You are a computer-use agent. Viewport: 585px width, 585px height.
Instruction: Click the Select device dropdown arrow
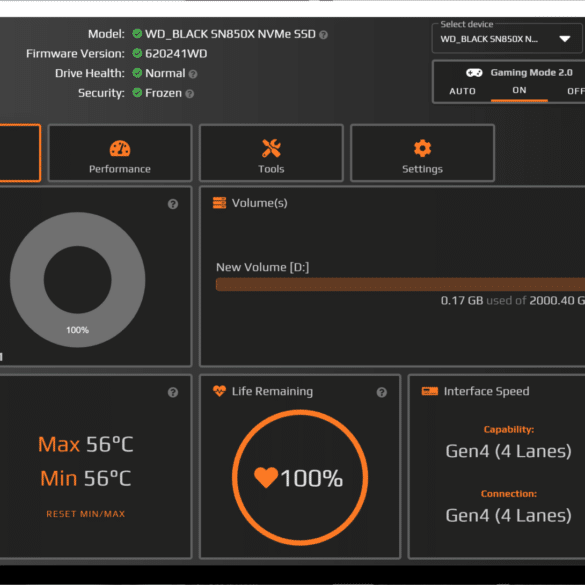click(x=564, y=39)
